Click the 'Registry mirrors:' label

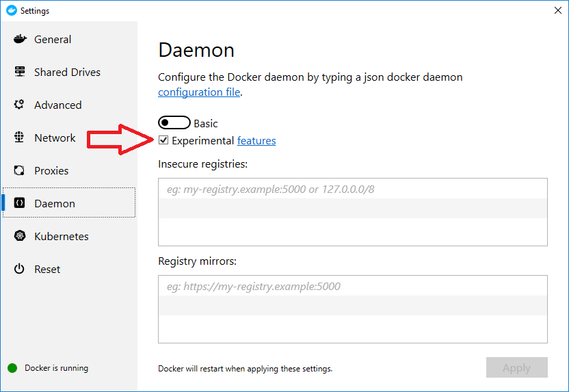198,261
